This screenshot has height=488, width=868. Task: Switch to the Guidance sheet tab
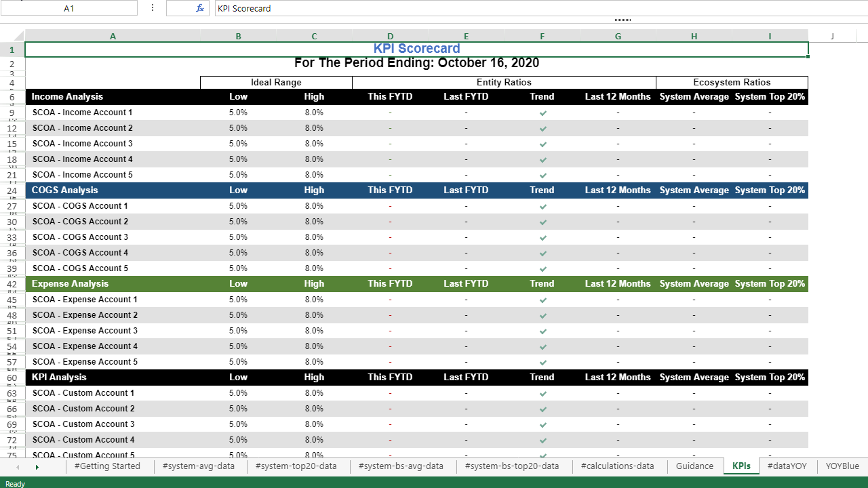[x=694, y=466]
